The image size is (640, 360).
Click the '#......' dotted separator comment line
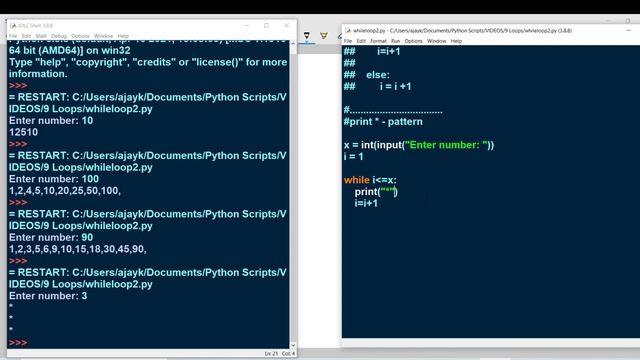click(393, 110)
